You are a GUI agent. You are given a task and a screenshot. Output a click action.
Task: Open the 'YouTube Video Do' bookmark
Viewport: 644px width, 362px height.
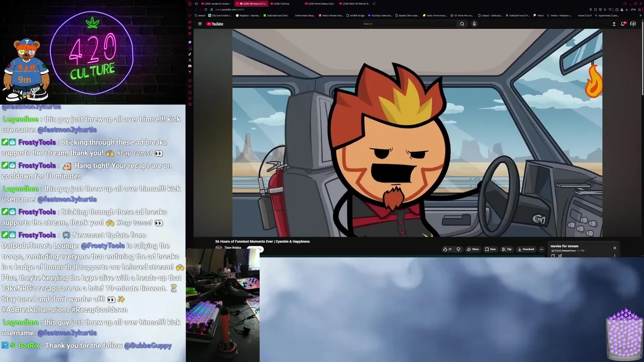380,16
